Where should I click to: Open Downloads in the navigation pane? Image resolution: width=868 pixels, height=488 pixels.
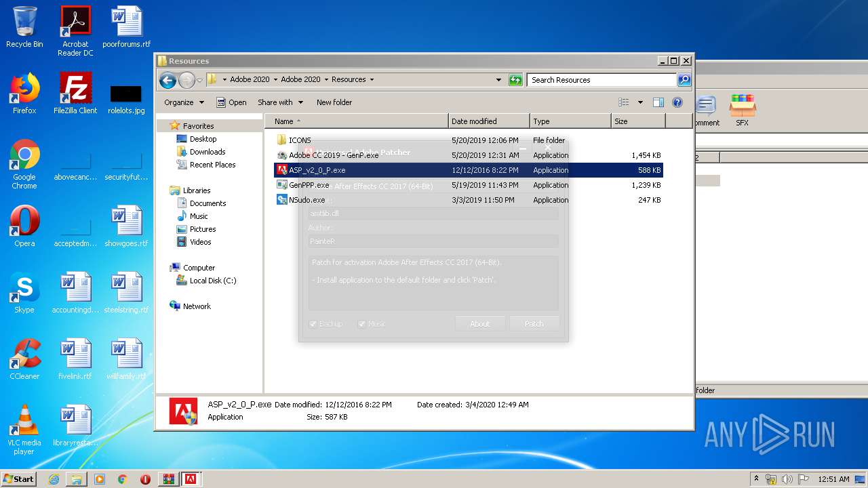click(x=208, y=152)
